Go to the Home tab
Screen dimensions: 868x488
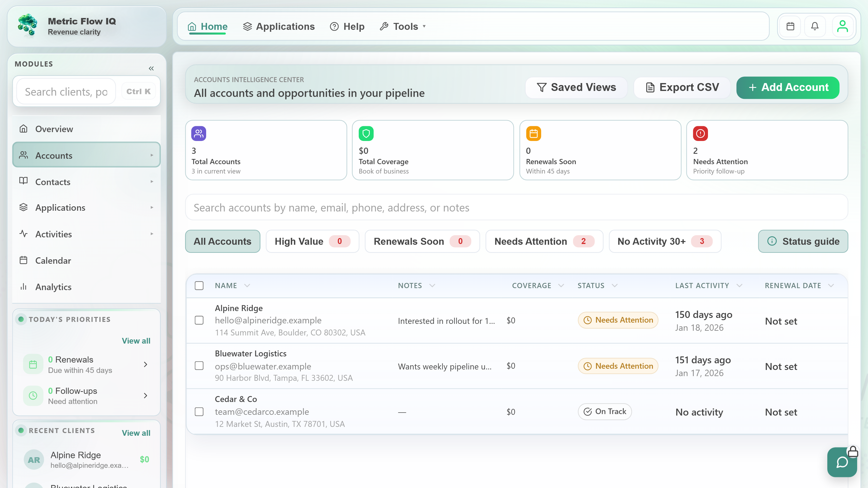pos(208,26)
